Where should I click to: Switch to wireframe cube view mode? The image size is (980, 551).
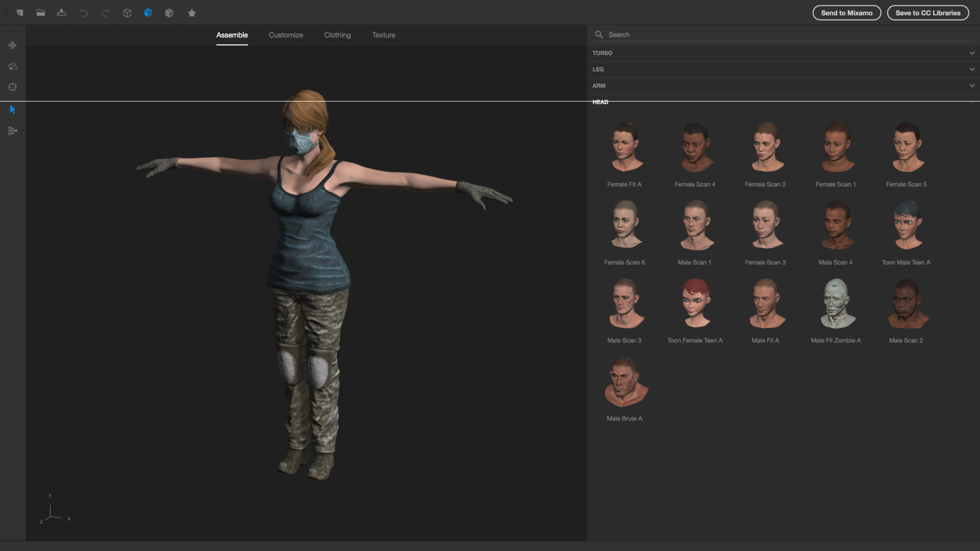(x=127, y=13)
